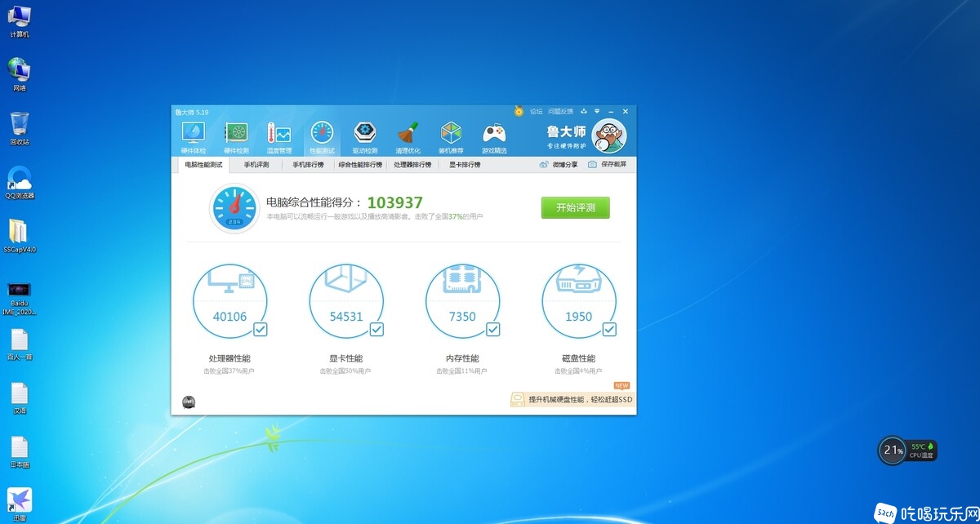Switch to the 显卡排行榜 tab
This screenshot has height=524, width=980.
pos(465,165)
